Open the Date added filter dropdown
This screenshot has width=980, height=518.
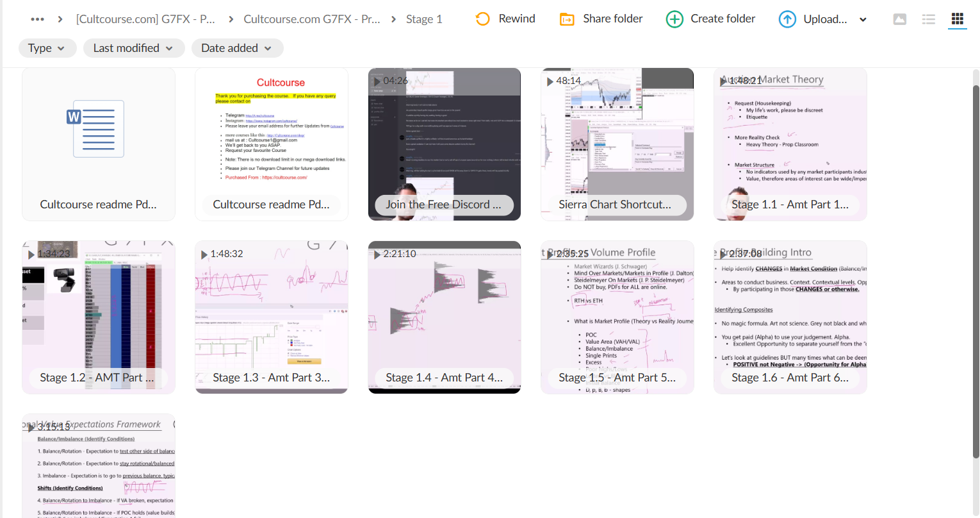point(237,48)
